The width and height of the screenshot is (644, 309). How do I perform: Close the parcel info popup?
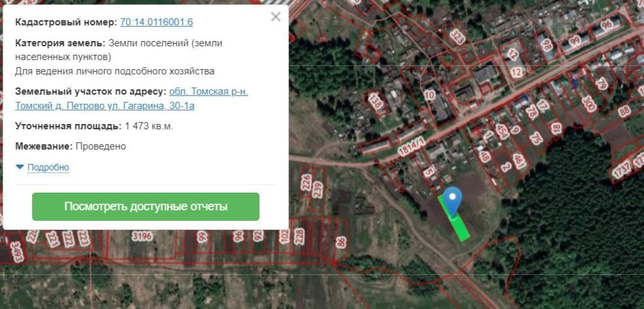[276, 17]
